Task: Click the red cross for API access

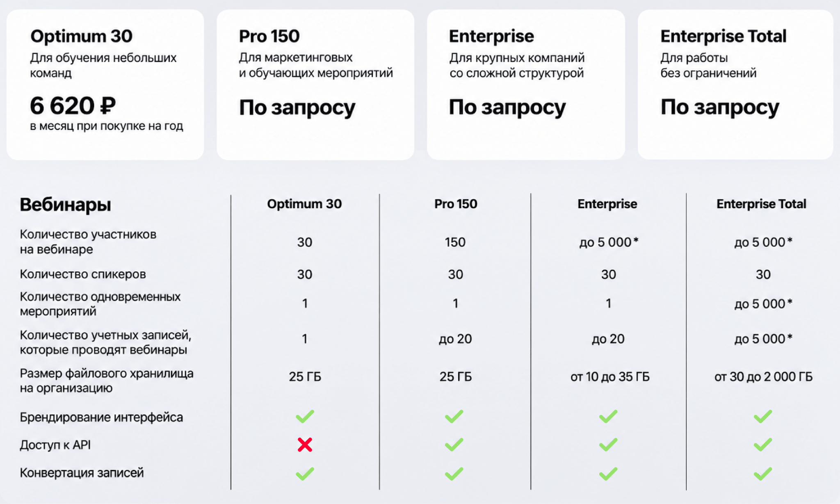Action: [x=305, y=445]
